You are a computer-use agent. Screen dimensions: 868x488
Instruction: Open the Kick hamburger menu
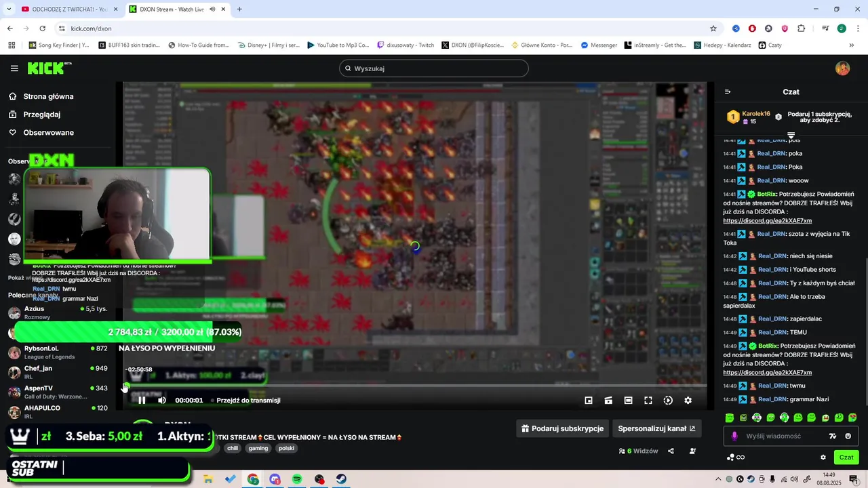14,68
